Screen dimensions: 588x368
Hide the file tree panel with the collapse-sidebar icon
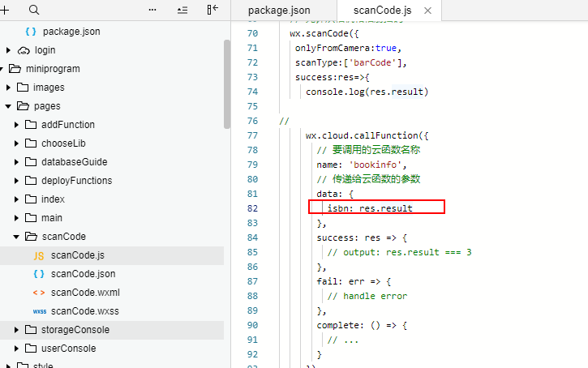212,10
